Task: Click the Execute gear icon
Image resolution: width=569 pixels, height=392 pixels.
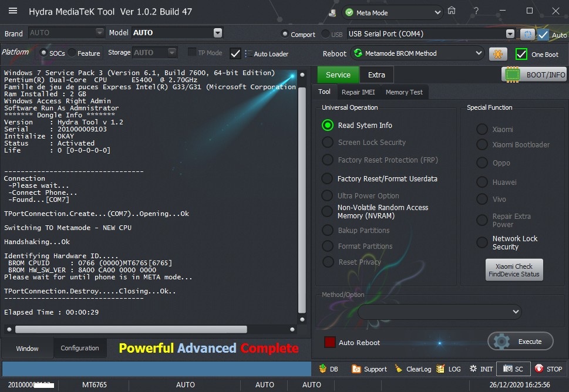Action: point(501,341)
